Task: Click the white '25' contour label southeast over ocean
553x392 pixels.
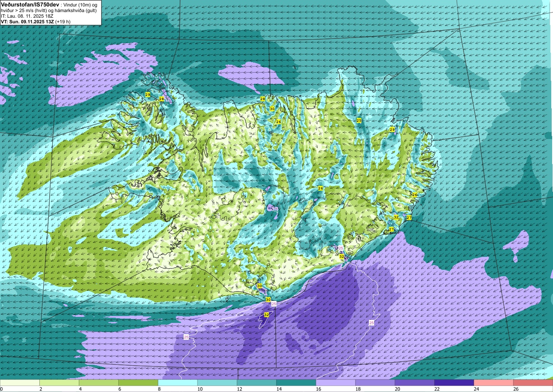Action: point(372,322)
